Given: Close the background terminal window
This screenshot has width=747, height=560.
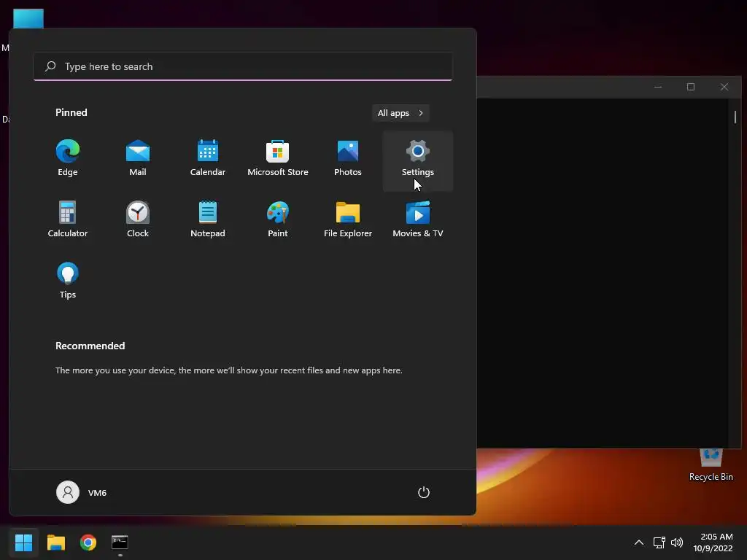Looking at the screenshot, I should click(x=724, y=87).
